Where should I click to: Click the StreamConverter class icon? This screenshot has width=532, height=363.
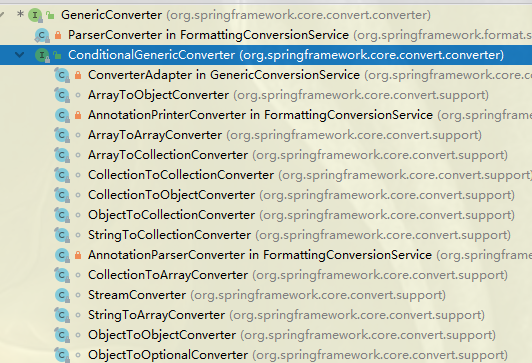(x=62, y=295)
